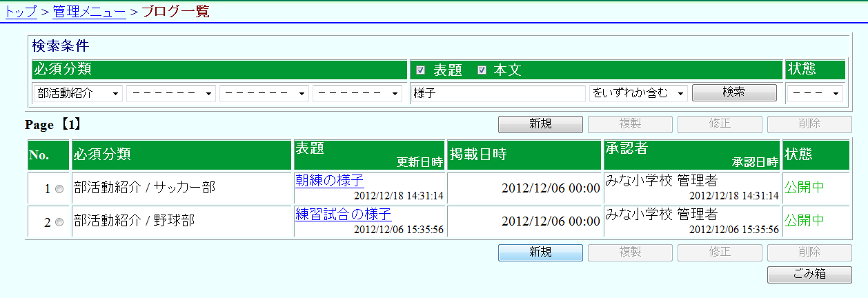Open the トップ breadcrumb link
The width and height of the screenshot is (868, 298).
tap(21, 11)
